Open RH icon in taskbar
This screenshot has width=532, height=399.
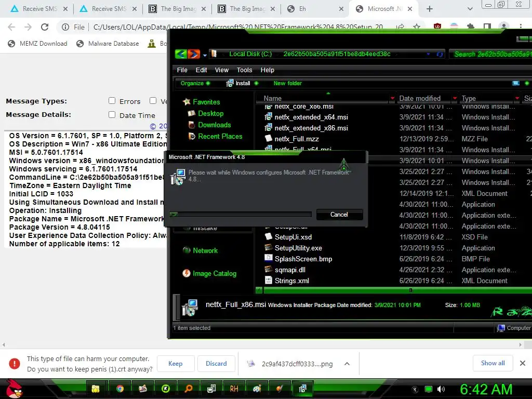click(234, 389)
